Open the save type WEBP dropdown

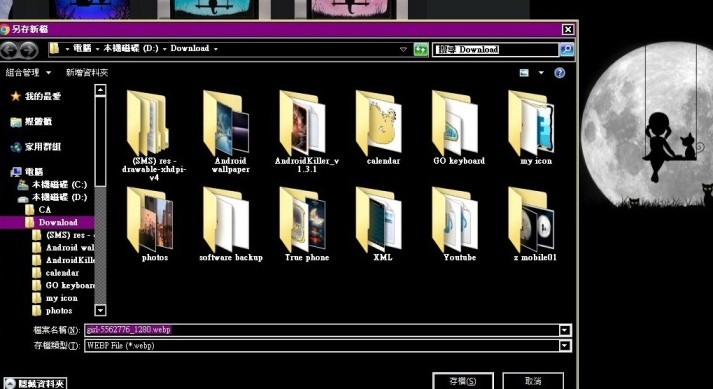tap(565, 346)
